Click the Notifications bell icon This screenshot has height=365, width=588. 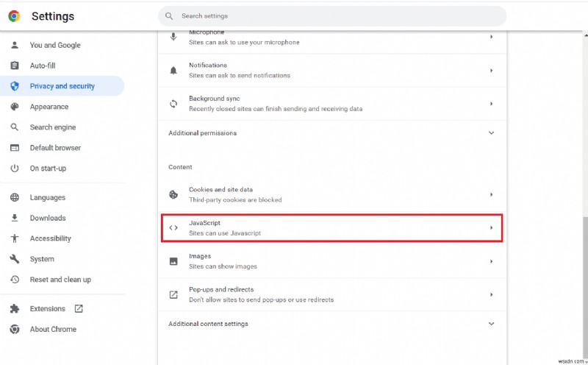[173, 71]
